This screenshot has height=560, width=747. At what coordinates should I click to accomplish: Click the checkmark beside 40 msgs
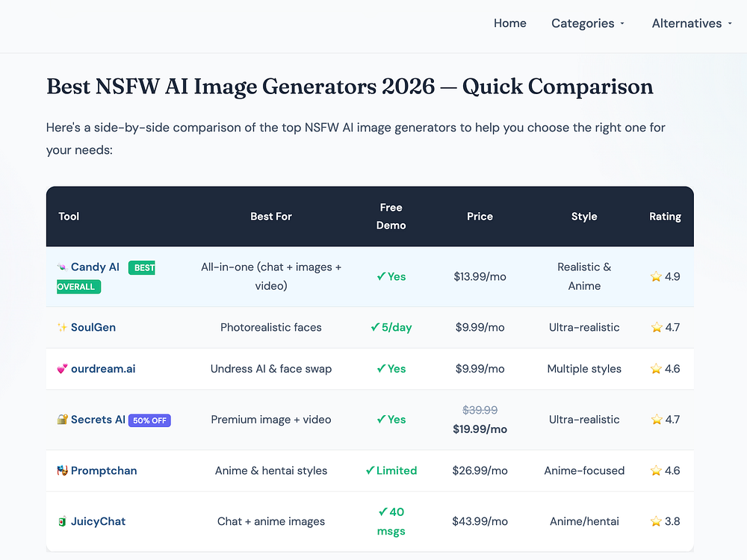(383, 512)
